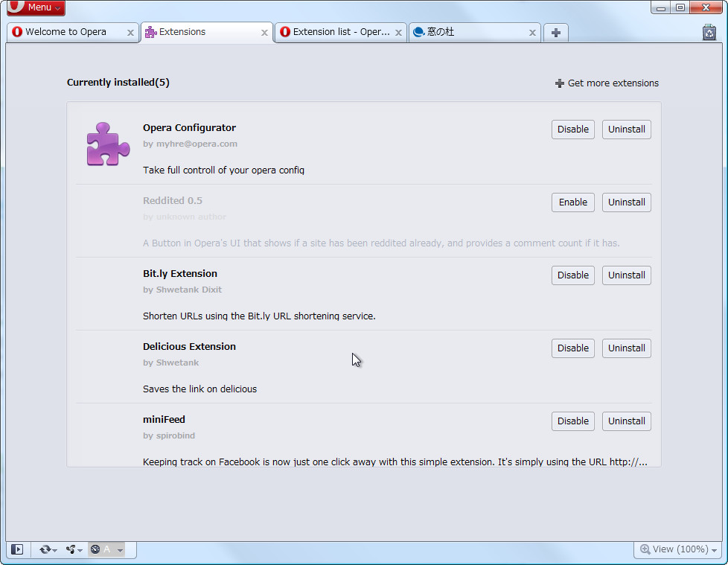This screenshot has height=565, width=728.
Task: Click the miniFeed title
Action: point(164,419)
